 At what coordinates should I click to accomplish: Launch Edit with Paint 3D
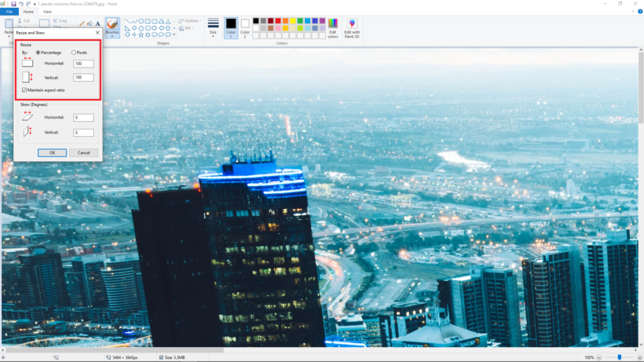(x=352, y=28)
